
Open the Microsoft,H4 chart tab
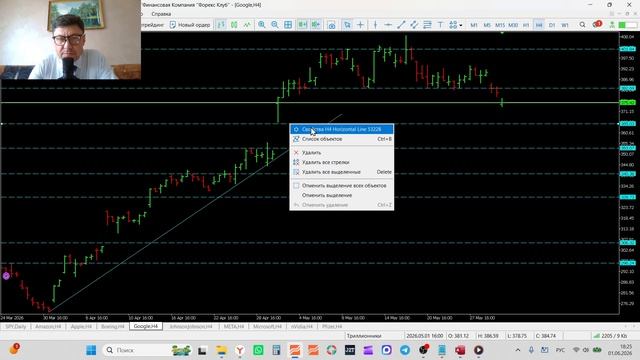pyautogui.click(x=267, y=327)
